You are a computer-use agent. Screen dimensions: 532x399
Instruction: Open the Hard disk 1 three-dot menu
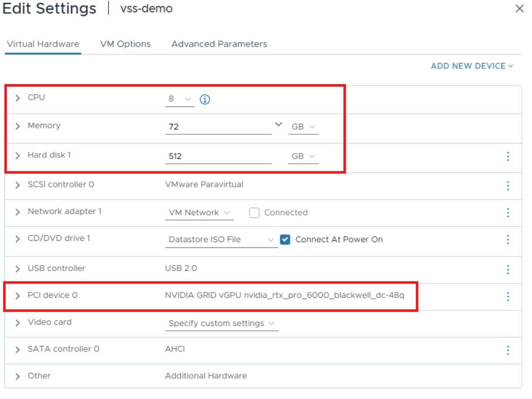[508, 156]
